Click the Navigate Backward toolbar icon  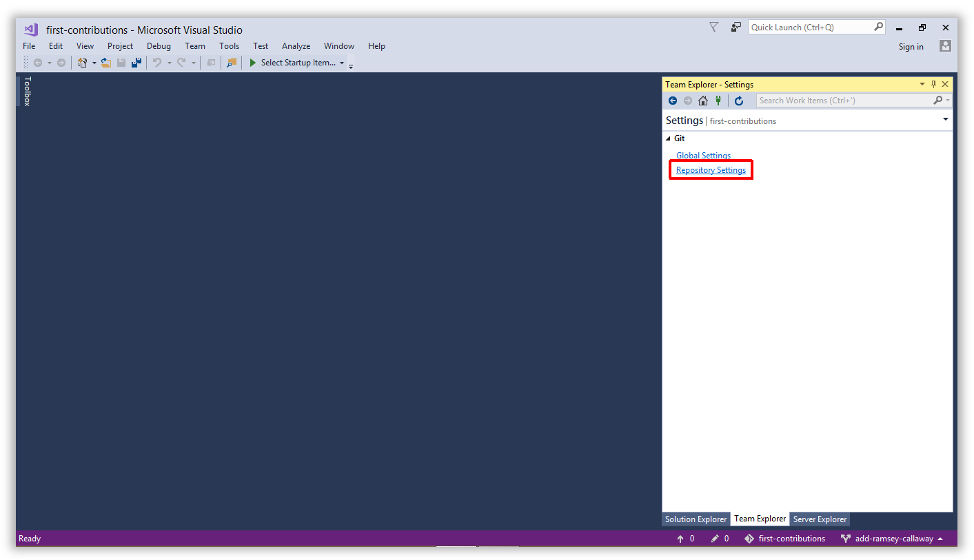tap(38, 63)
